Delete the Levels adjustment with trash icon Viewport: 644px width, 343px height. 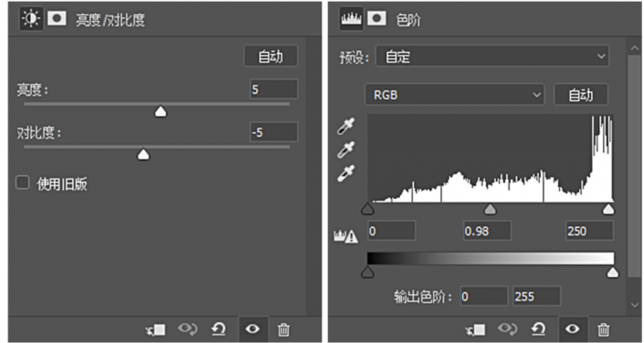[x=603, y=329]
